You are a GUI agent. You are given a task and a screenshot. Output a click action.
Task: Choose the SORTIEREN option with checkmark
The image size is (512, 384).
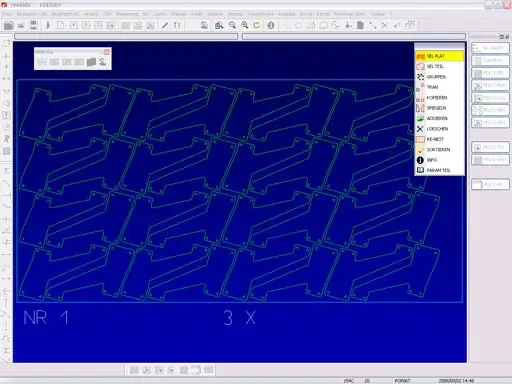[x=439, y=150]
